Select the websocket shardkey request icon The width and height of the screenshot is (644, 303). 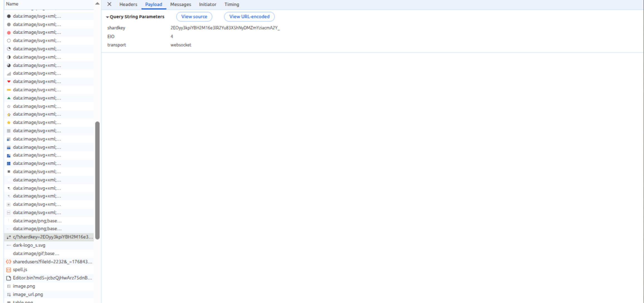[9, 237]
